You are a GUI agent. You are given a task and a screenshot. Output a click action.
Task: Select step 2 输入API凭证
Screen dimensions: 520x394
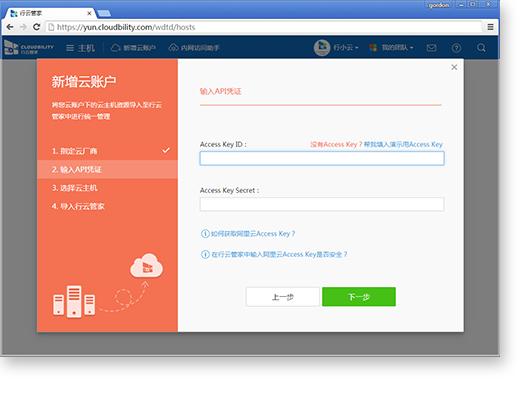pyautogui.click(x=107, y=169)
